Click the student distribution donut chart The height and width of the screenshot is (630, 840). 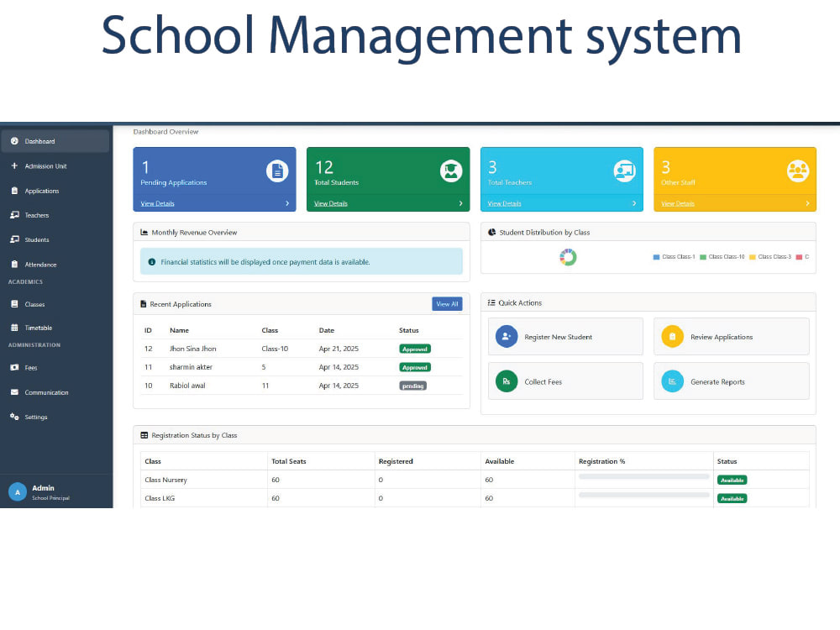coord(569,257)
